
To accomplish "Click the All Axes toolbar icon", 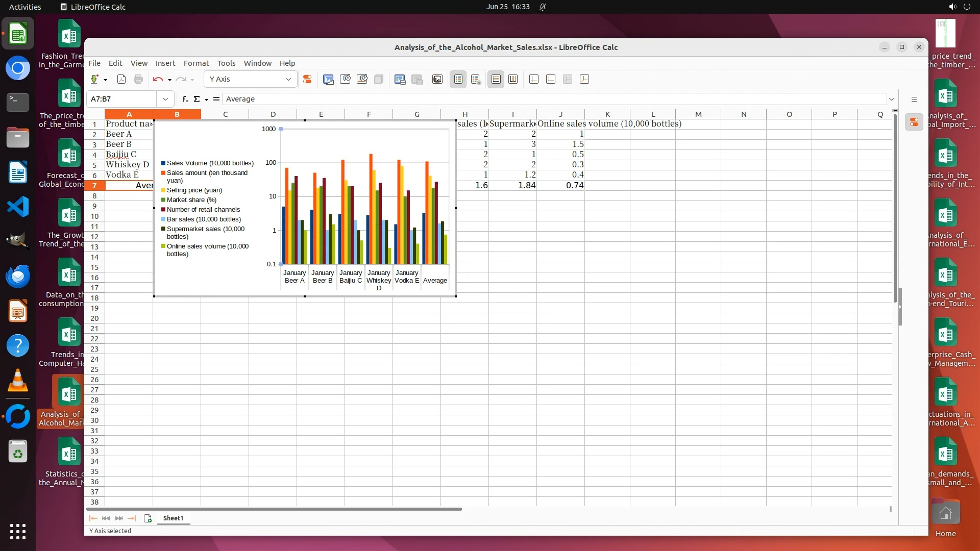I will (584, 79).
